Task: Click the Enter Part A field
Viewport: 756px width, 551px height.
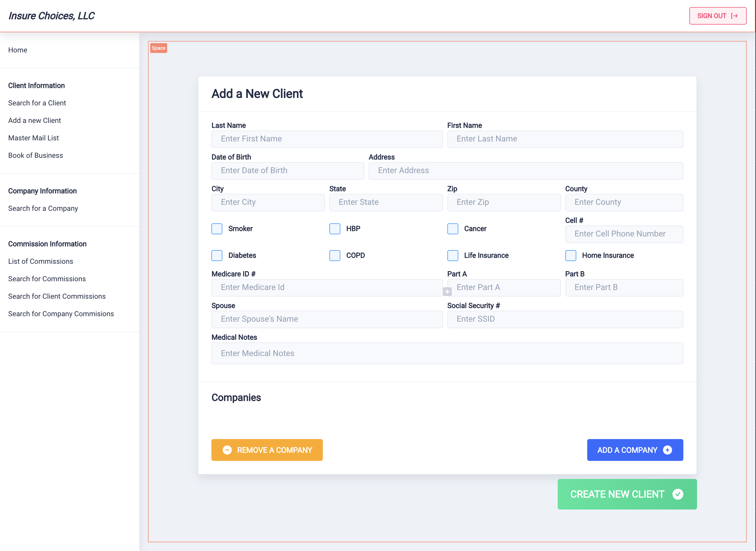Action: pyautogui.click(x=504, y=288)
